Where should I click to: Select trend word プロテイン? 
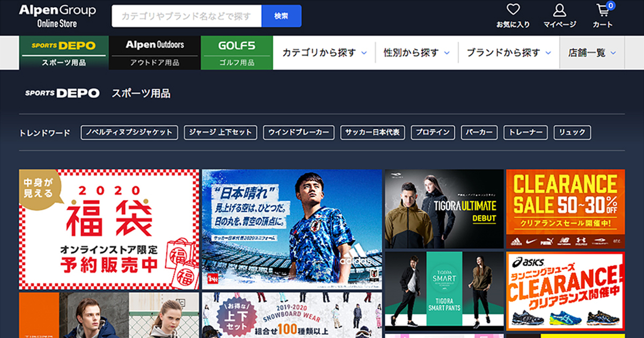tap(434, 133)
